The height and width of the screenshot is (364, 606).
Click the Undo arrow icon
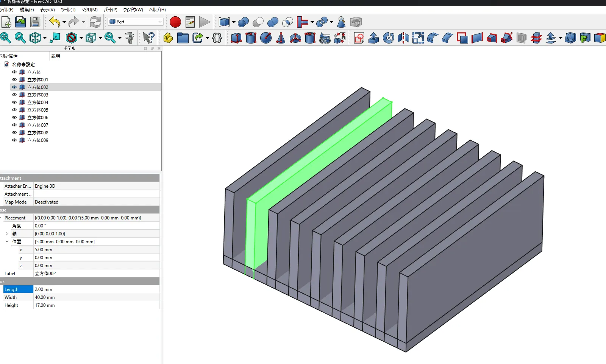[x=55, y=22]
